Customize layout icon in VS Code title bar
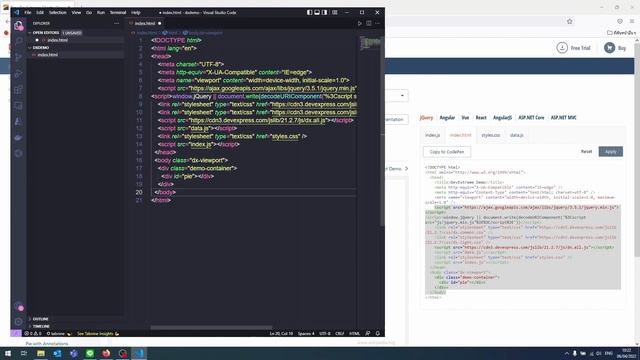The width and height of the screenshot is (640, 360). (x=335, y=13)
